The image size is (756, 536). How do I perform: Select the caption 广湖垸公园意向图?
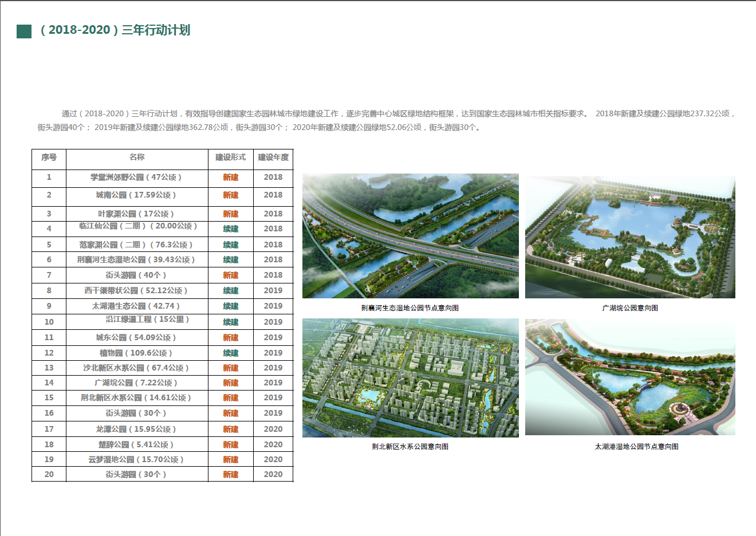[x=630, y=308]
